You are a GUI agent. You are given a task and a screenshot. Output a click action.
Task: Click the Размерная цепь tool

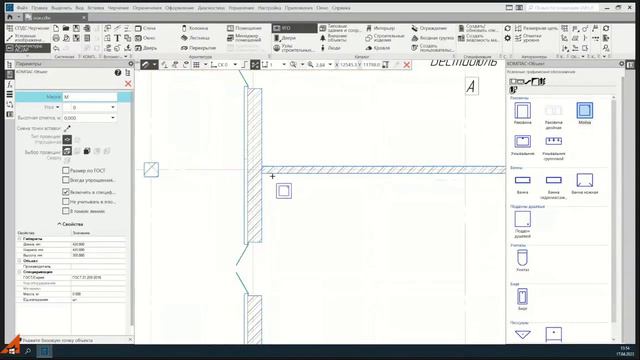click(x=536, y=28)
